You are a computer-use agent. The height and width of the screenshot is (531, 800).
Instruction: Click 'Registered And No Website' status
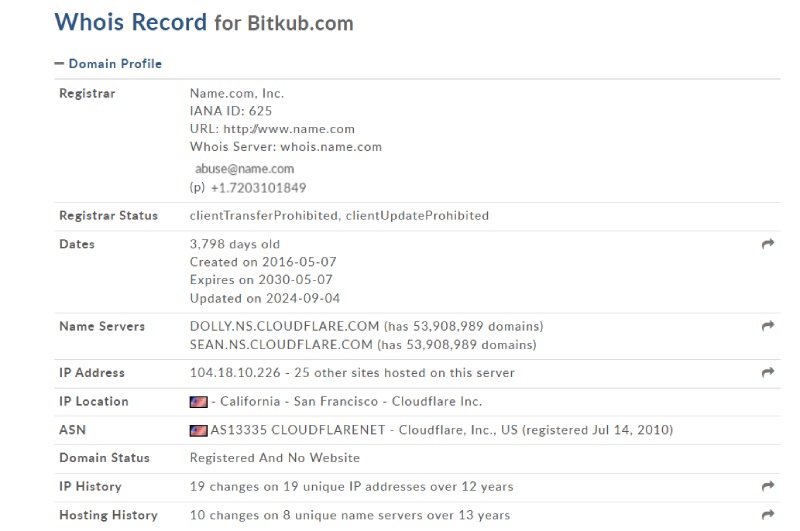click(x=274, y=458)
